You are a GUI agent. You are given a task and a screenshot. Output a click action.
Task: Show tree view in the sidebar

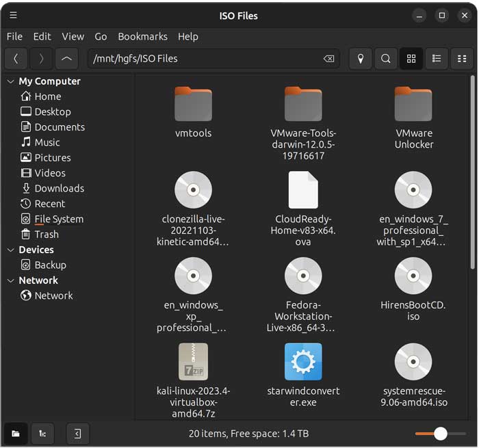(42, 434)
